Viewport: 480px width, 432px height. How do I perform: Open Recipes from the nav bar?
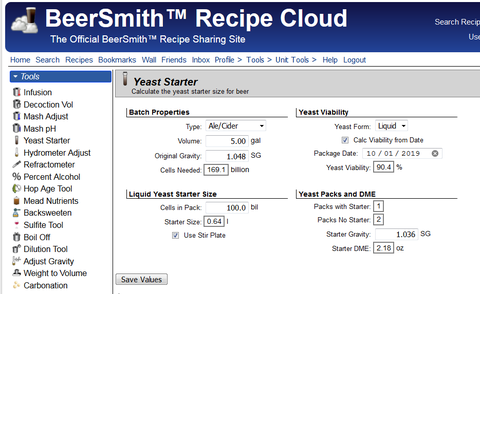click(x=79, y=60)
